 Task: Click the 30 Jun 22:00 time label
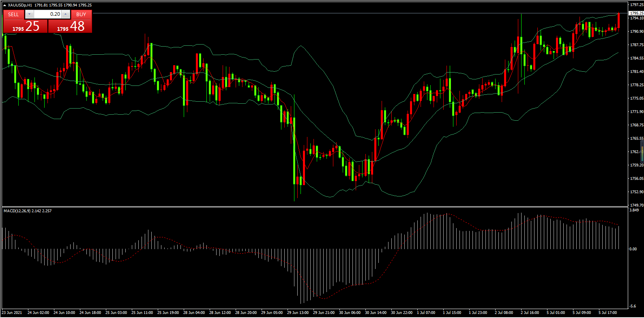click(x=401, y=313)
